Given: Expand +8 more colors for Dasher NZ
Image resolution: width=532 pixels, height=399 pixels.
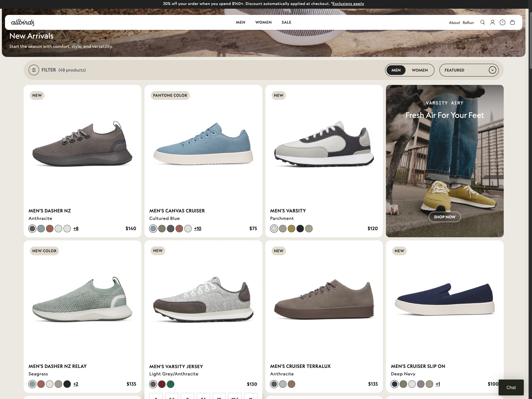Looking at the screenshot, I should tap(76, 229).
